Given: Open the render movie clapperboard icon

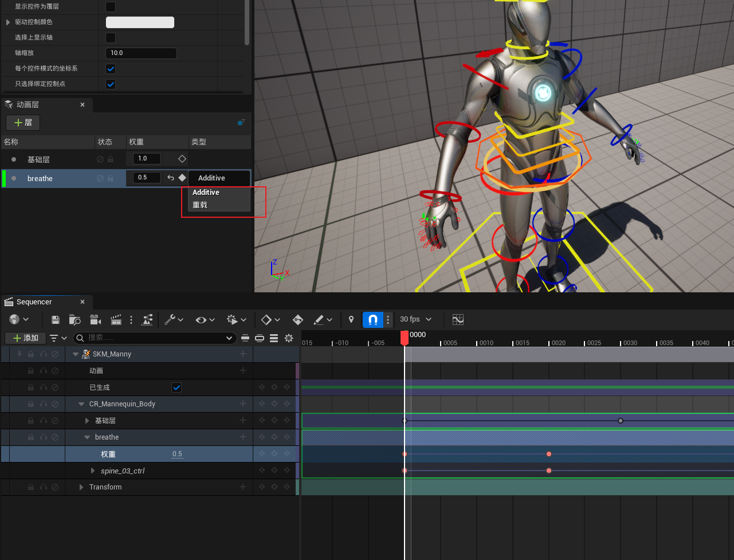Looking at the screenshot, I should coord(116,320).
